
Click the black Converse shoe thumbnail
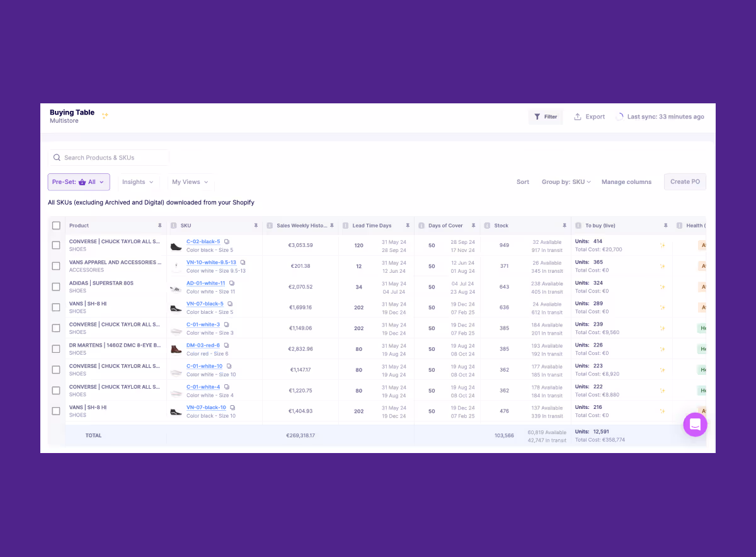pyautogui.click(x=176, y=246)
